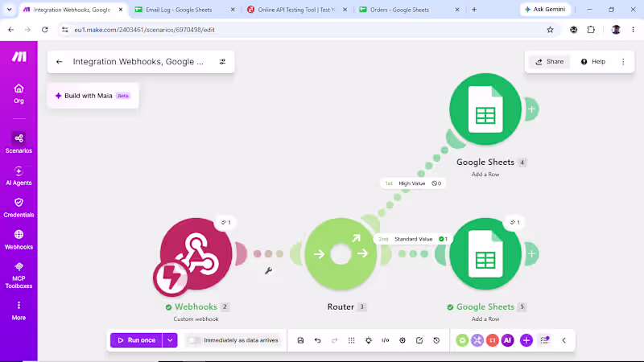Open Chrome profile avatar
Viewport: 644px width, 362px height.
(616, 30)
